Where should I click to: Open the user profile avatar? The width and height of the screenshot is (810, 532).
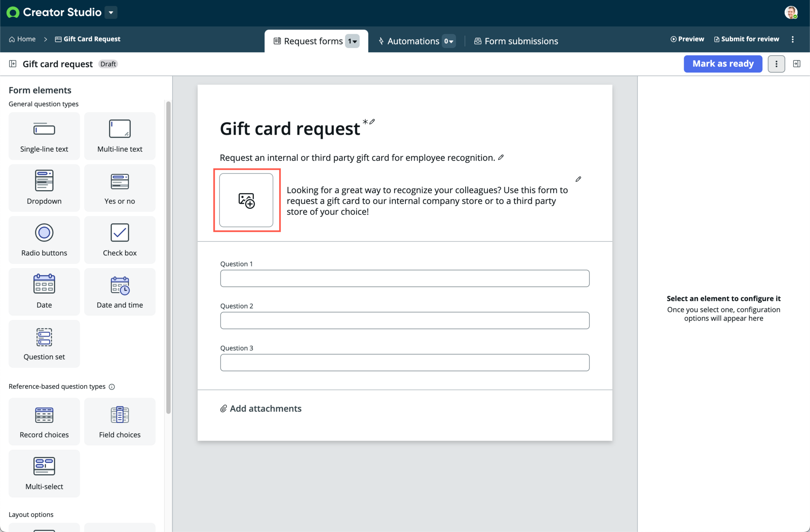(x=791, y=12)
